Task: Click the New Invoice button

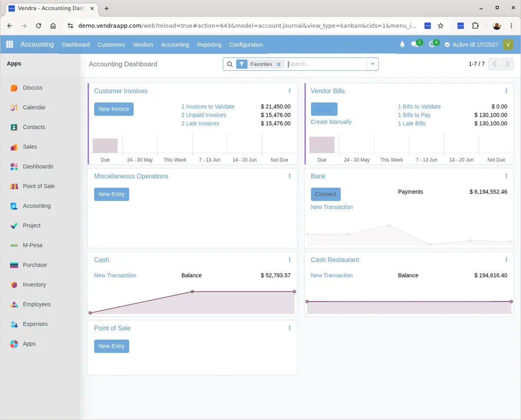Action: [114, 109]
